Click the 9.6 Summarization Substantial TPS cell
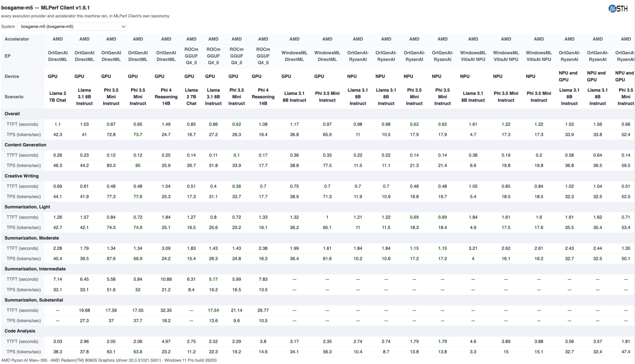The width and height of the screenshot is (635, 364). point(236,320)
